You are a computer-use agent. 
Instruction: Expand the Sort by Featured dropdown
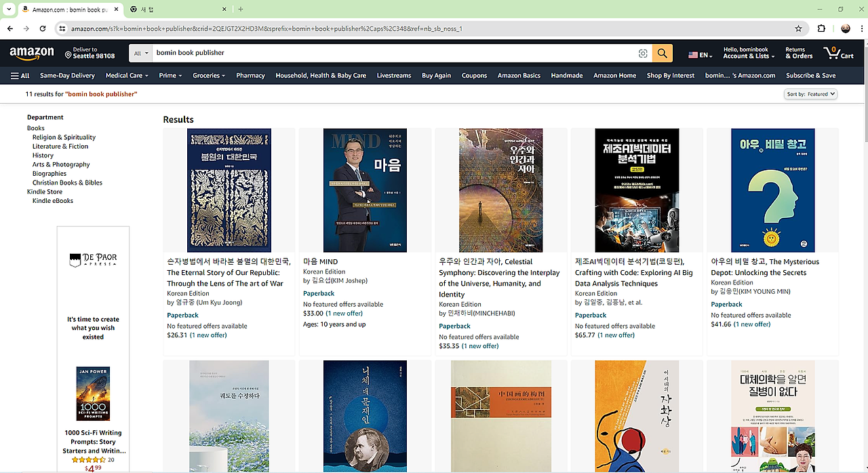(810, 94)
